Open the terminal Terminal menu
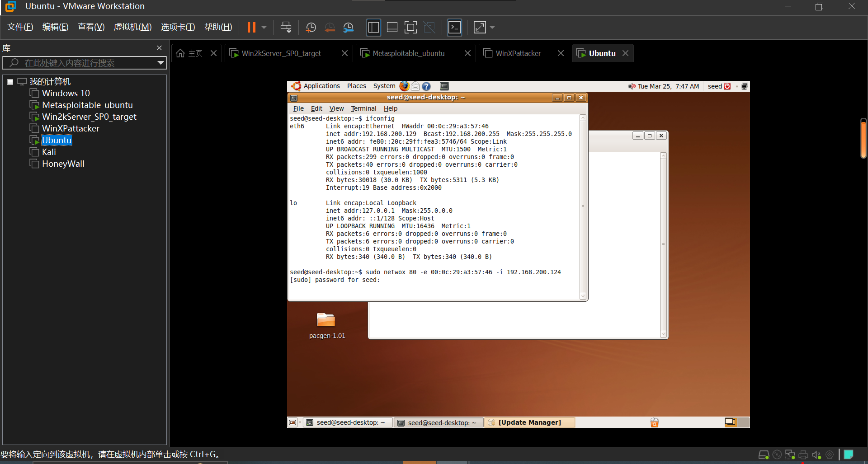This screenshot has width=868, height=464. tap(363, 108)
